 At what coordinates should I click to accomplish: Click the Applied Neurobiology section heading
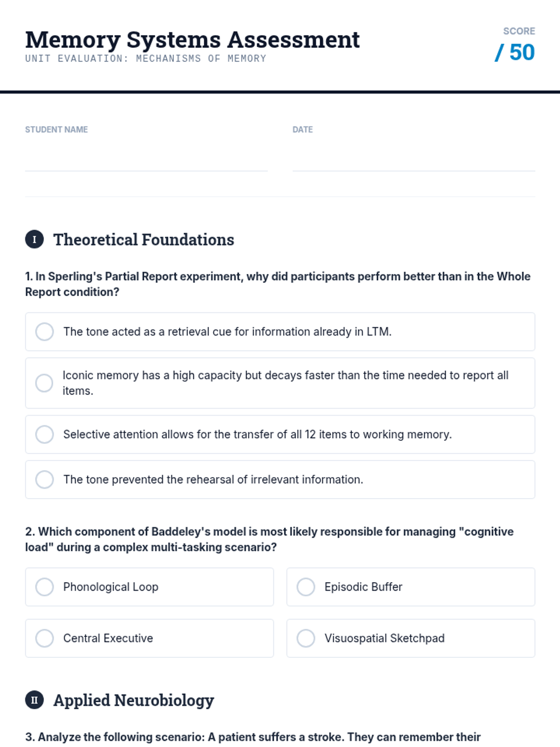click(133, 700)
